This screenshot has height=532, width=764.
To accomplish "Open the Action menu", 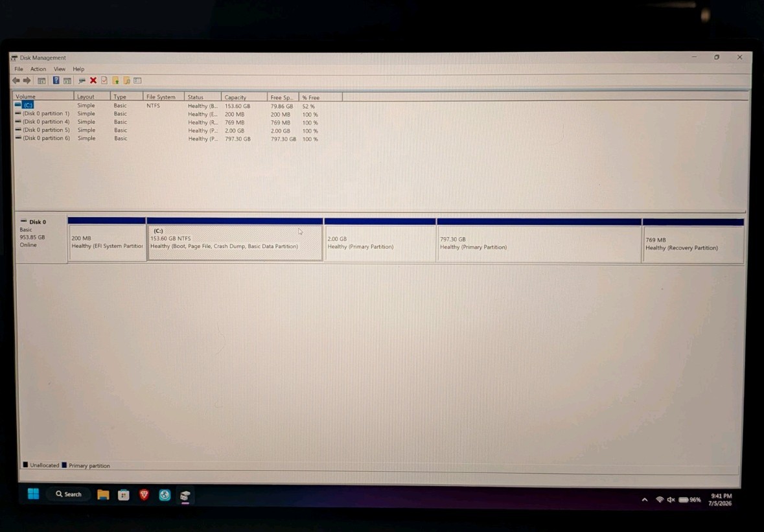I will (x=38, y=69).
